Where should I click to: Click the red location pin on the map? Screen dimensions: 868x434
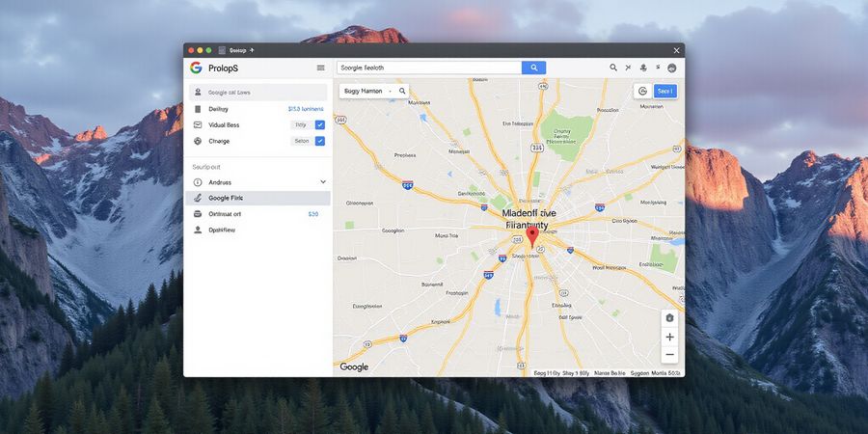[532, 236]
